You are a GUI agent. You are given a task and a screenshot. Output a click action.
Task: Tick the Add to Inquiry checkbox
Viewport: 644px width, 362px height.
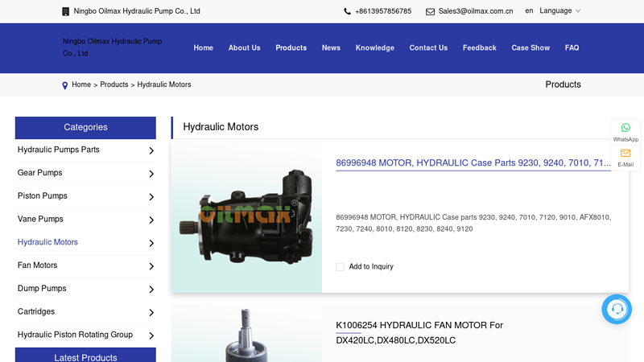pyautogui.click(x=340, y=267)
